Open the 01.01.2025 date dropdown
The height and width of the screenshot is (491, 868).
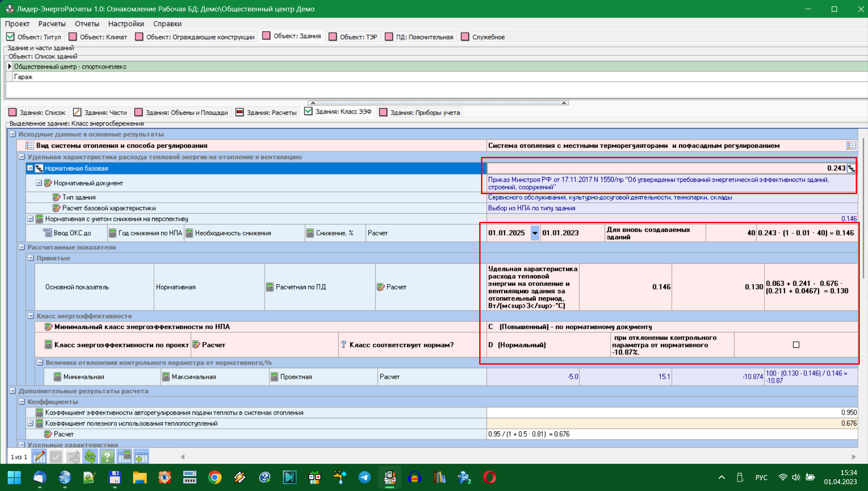535,233
